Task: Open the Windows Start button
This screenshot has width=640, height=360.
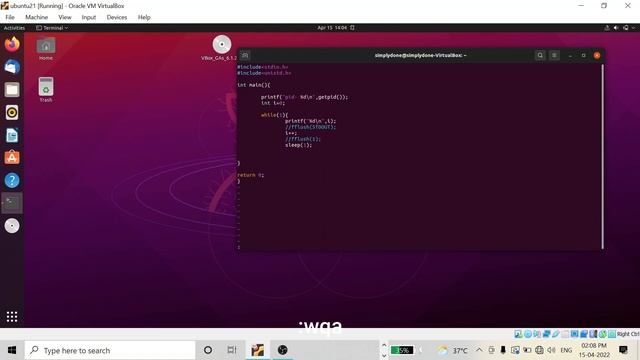Action: point(12,350)
